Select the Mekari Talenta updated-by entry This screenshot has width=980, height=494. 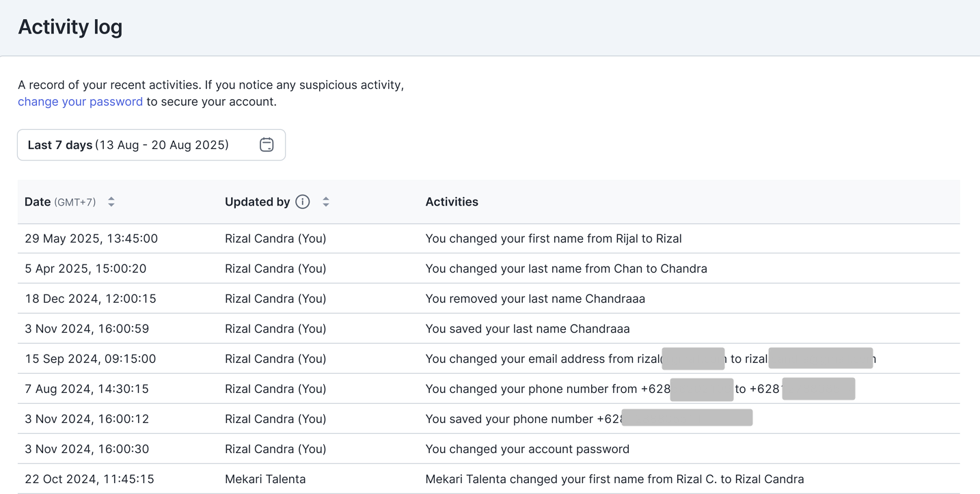pos(265,479)
